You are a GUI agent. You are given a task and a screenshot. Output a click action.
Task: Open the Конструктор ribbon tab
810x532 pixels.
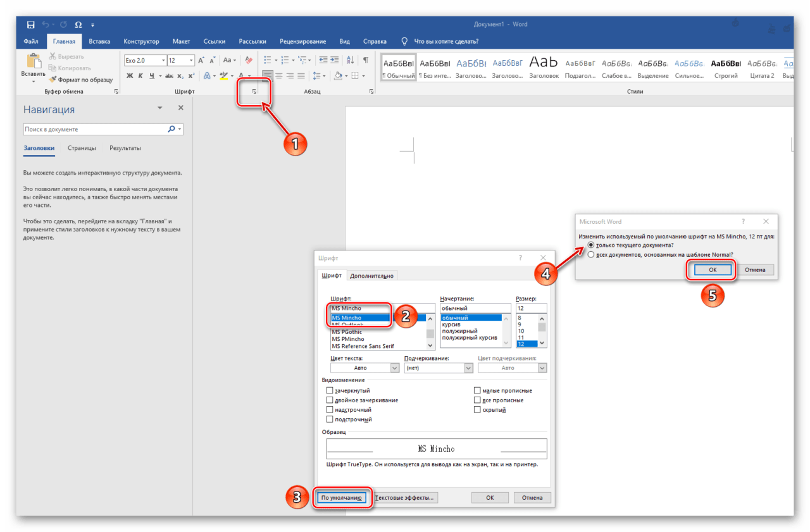[141, 42]
